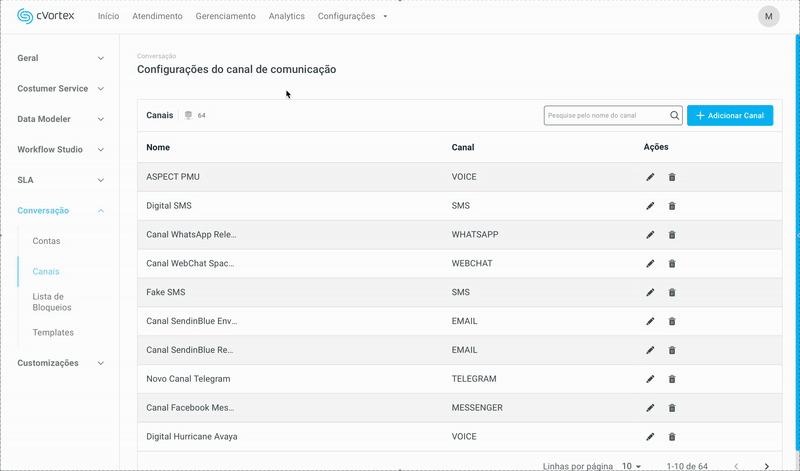This screenshot has height=471, width=800.
Task: Edit the Canal WebChat channel row
Action: point(650,264)
